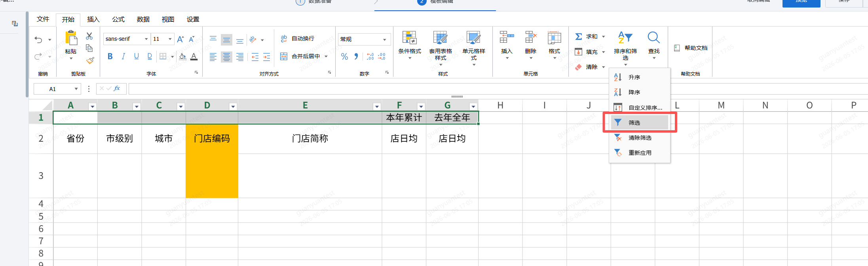Open column D filter dropdown arrow
Screen dimensions: 868x266
pyautogui.click(x=233, y=106)
